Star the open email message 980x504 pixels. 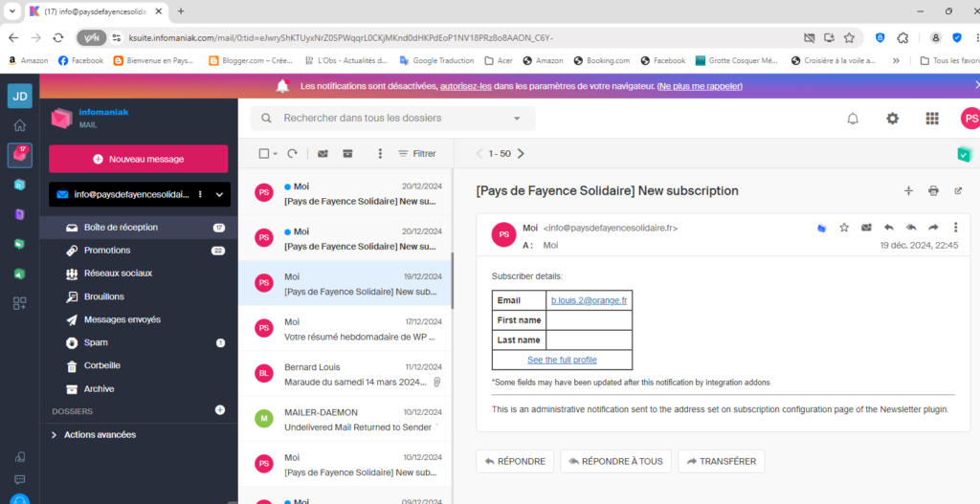point(844,228)
